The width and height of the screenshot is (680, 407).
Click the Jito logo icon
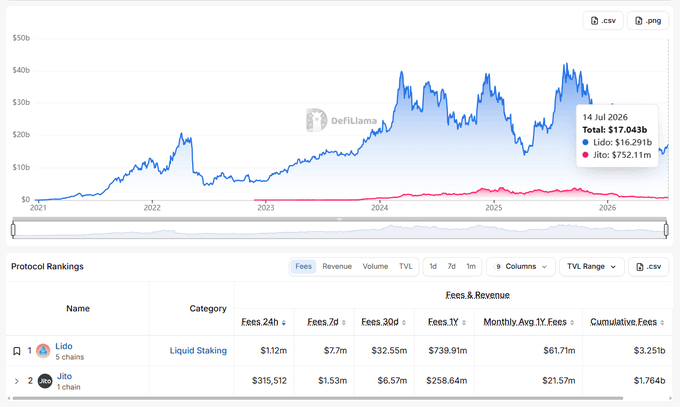tap(45, 381)
